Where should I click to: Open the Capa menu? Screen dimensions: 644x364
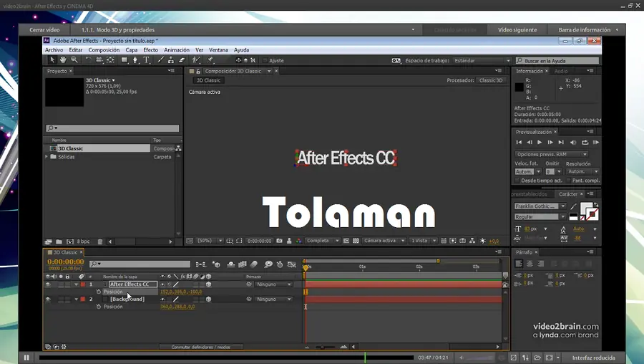pyautogui.click(x=132, y=49)
